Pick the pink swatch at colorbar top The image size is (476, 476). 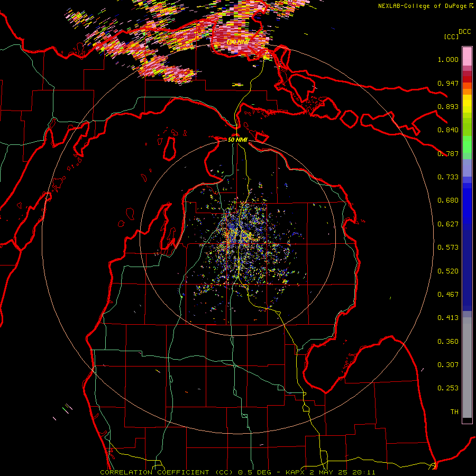click(467, 56)
